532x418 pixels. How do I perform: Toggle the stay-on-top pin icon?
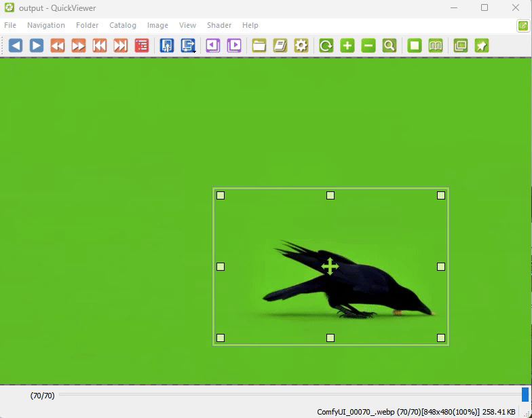(x=482, y=45)
